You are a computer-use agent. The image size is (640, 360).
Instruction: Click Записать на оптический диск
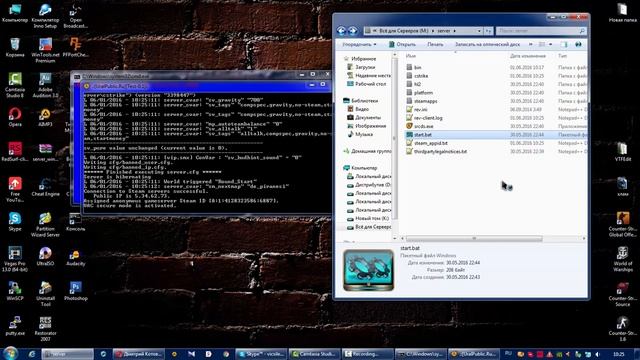(487, 44)
